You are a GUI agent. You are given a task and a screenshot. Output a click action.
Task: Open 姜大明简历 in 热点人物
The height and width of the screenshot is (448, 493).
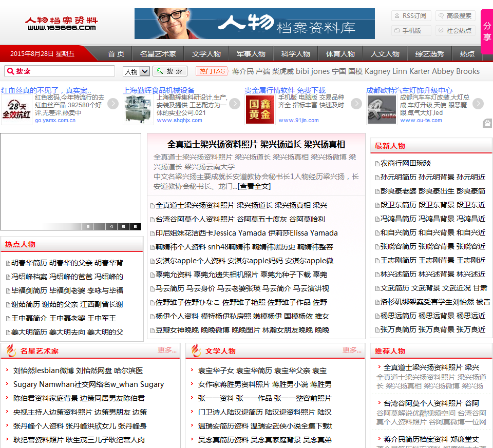tap(67, 332)
